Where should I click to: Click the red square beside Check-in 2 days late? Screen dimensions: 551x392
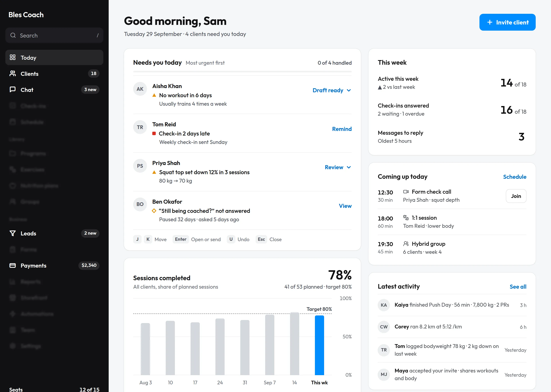[x=154, y=133]
